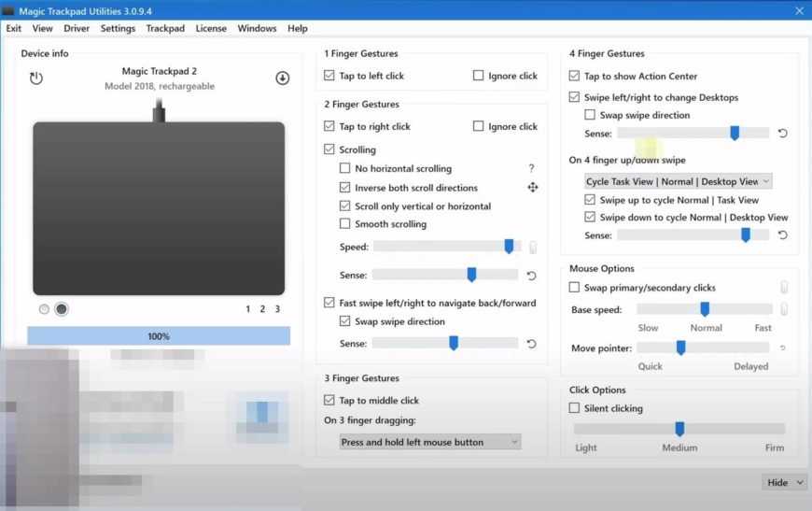Enable Smooth scrolling checkbox
The image size is (812, 511).
point(345,224)
